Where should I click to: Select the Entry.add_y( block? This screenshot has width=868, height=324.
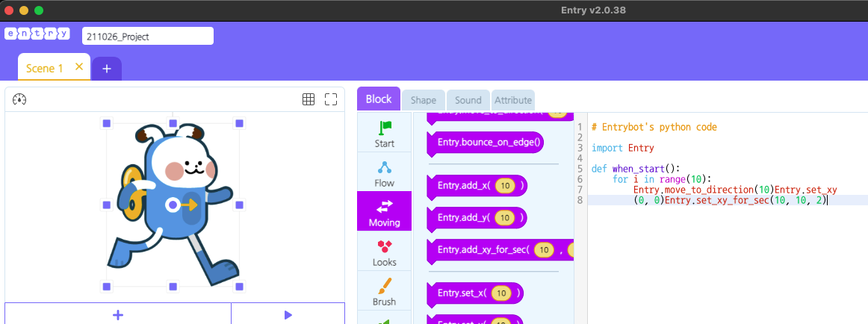pos(477,218)
